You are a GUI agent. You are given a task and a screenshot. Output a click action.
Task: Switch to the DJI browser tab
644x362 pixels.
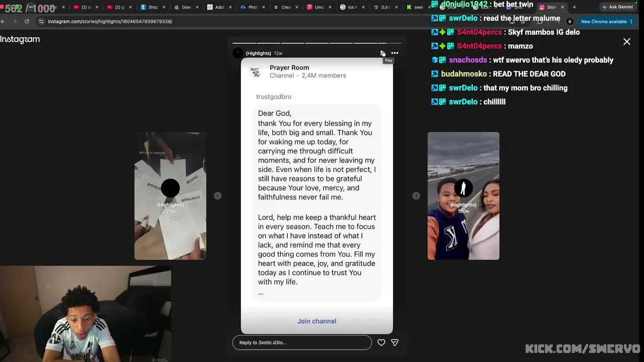[386, 7]
